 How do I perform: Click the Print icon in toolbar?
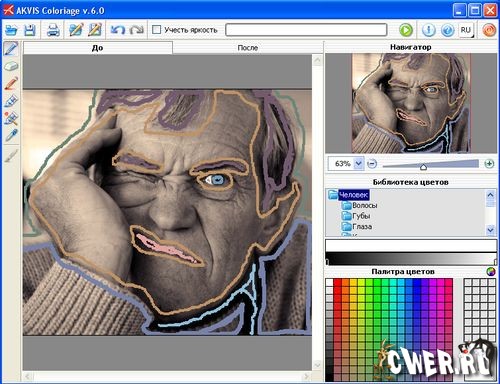click(53, 30)
